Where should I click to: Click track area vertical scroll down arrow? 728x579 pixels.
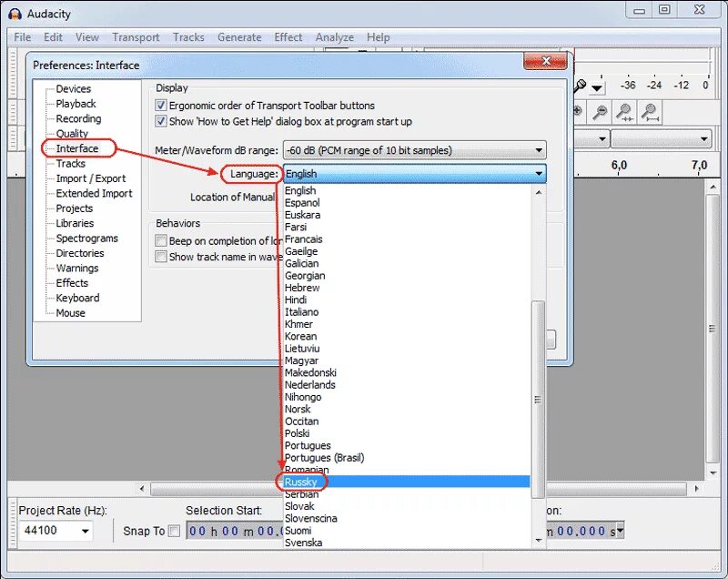pos(713,473)
